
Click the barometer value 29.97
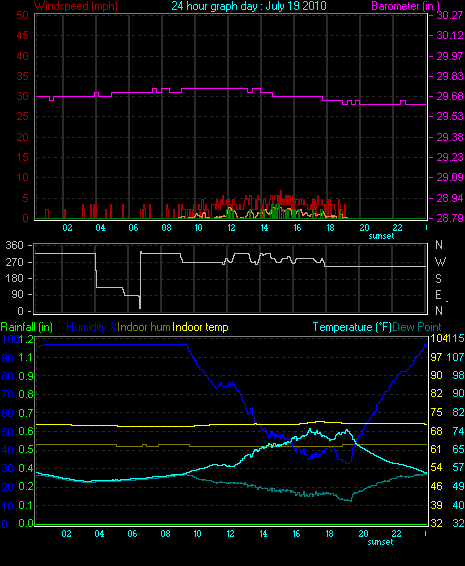(450, 56)
